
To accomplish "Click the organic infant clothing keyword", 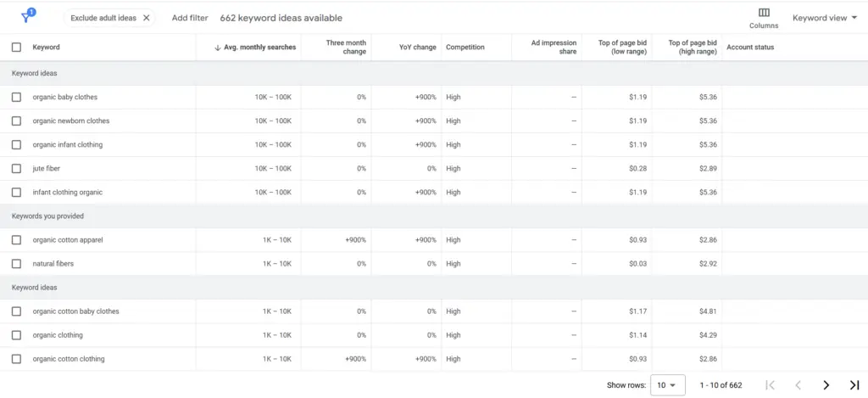I will point(68,144).
